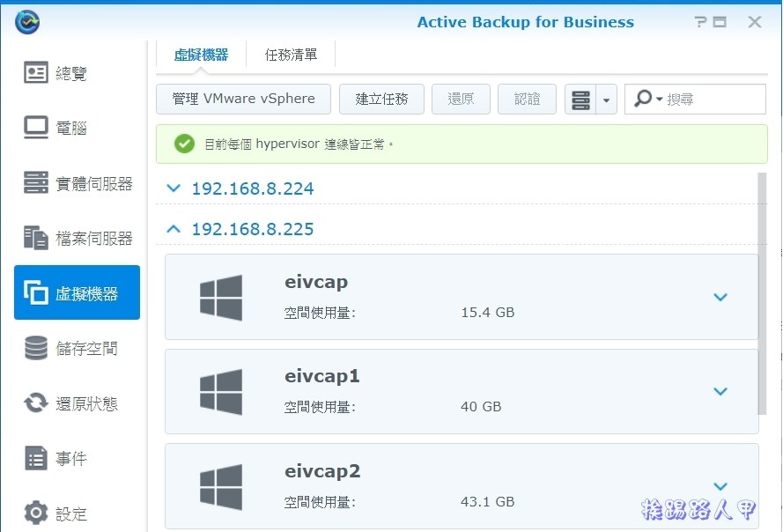
Task: Click the 192.168.8.225 host address text
Action: pos(253,229)
